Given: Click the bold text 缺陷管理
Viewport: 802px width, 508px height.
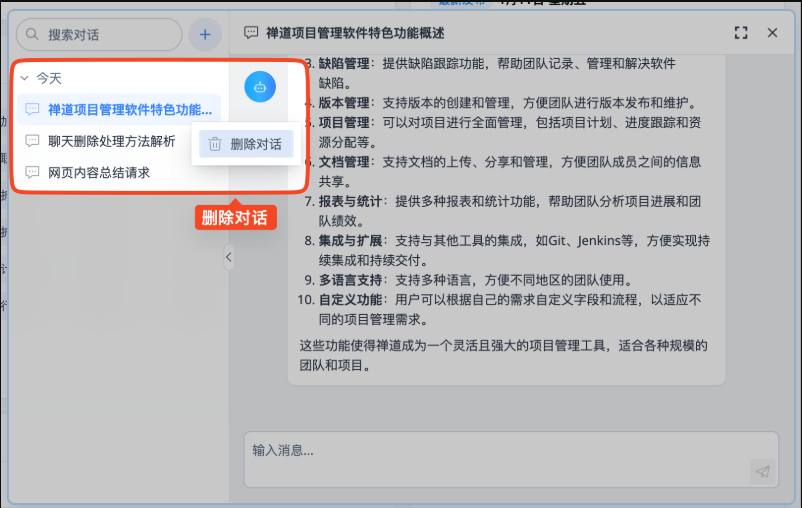Looking at the screenshot, I should click(344, 63).
